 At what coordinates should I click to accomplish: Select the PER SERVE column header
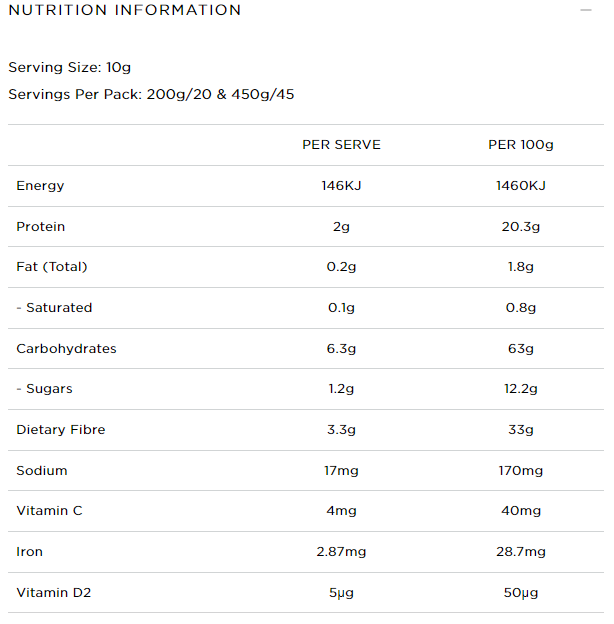tap(341, 145)
